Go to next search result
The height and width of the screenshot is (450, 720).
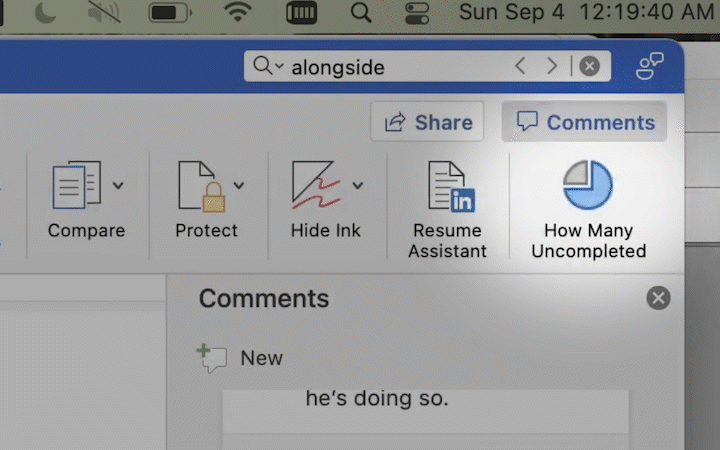coord(552,66)
